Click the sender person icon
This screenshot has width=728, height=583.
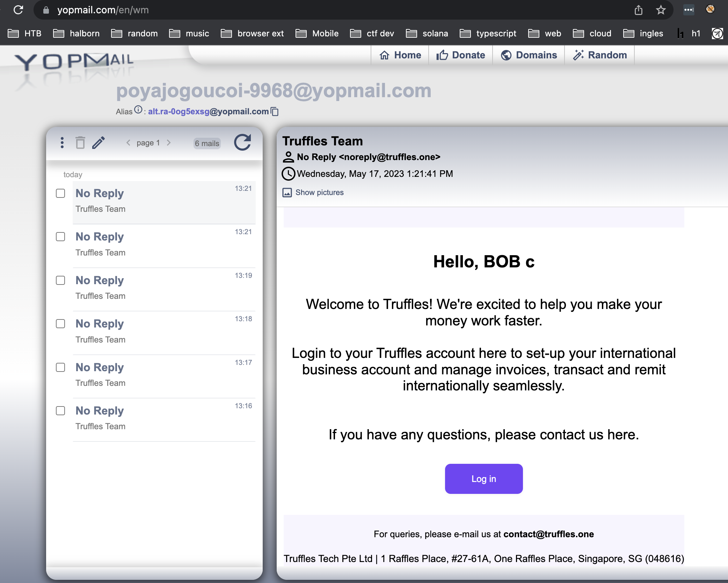pos(288,157)
